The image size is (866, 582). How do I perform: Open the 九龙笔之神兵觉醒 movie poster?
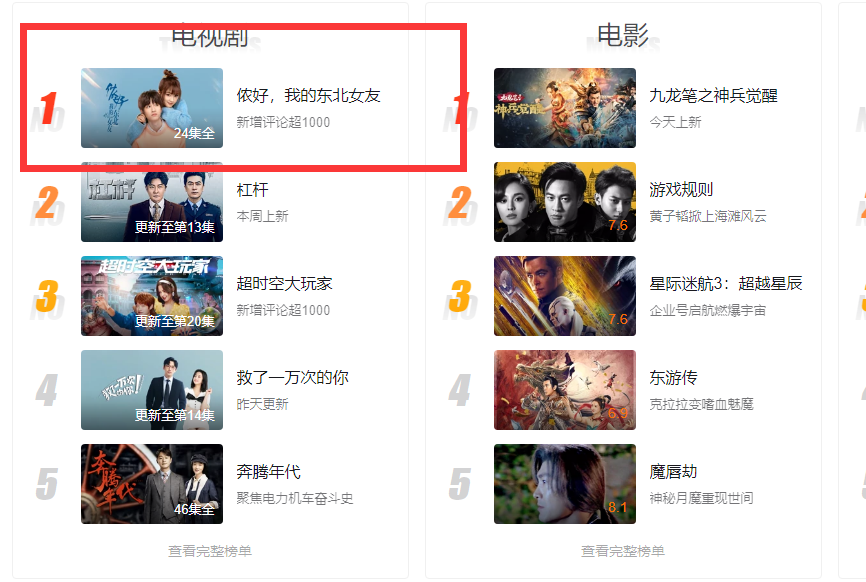(564, 108)
